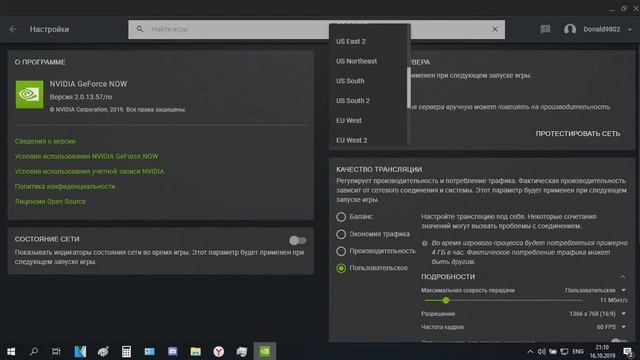Open the Разрешение 1366 x 768 dropdown

click(x=598, y=314)
